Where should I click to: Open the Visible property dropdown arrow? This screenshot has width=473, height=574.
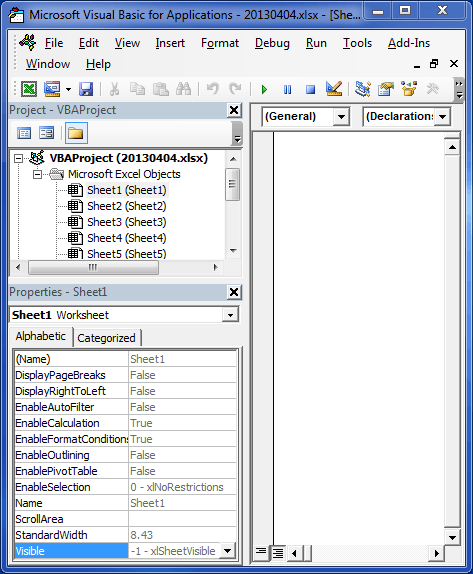(227, 551)
